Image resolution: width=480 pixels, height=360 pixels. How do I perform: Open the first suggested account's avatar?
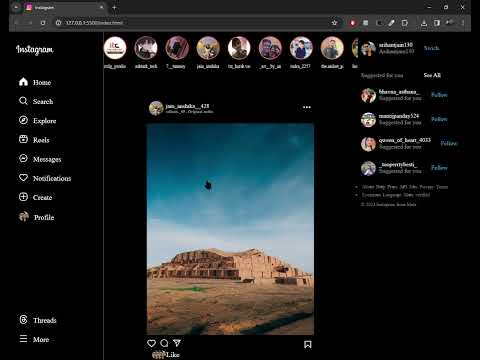click(368, 96)
